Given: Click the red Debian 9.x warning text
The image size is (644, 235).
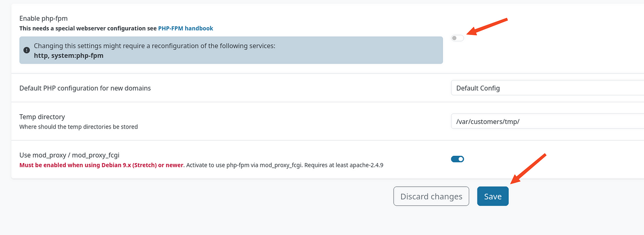Looking at the screenshot, I should [x=102, y=164].
